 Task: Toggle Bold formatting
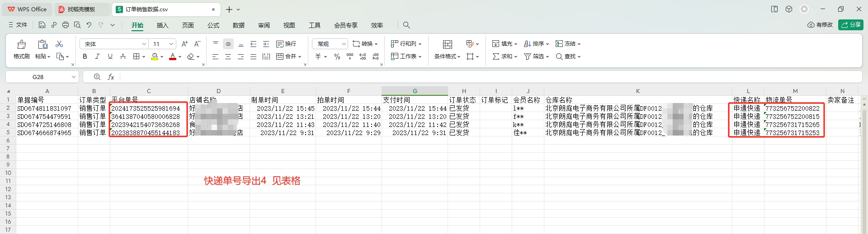85,56
